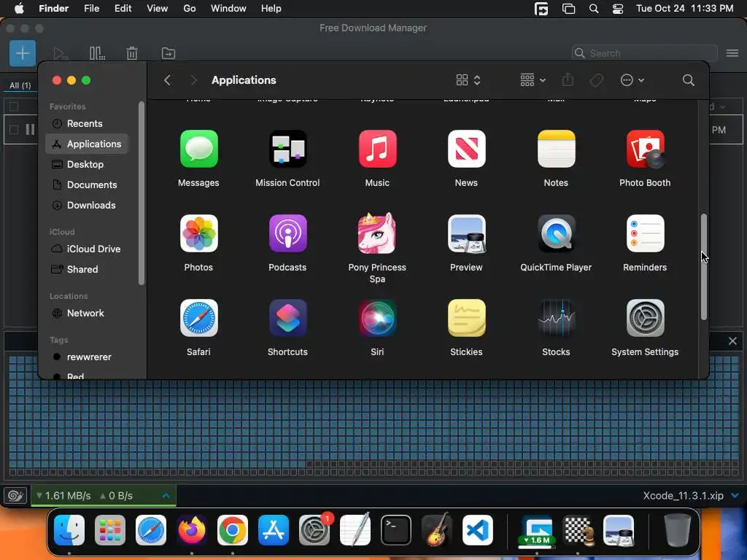This screenshot has width=747, height=560.
Task: Open the Stickies app icon
Action: point(466,318)
